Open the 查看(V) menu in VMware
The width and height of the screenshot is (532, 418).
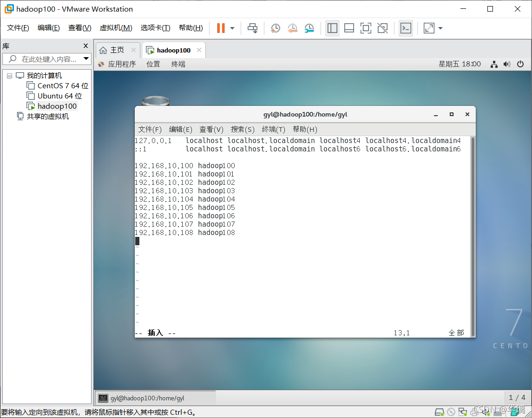pyautogui.click(x=80, y=28)
